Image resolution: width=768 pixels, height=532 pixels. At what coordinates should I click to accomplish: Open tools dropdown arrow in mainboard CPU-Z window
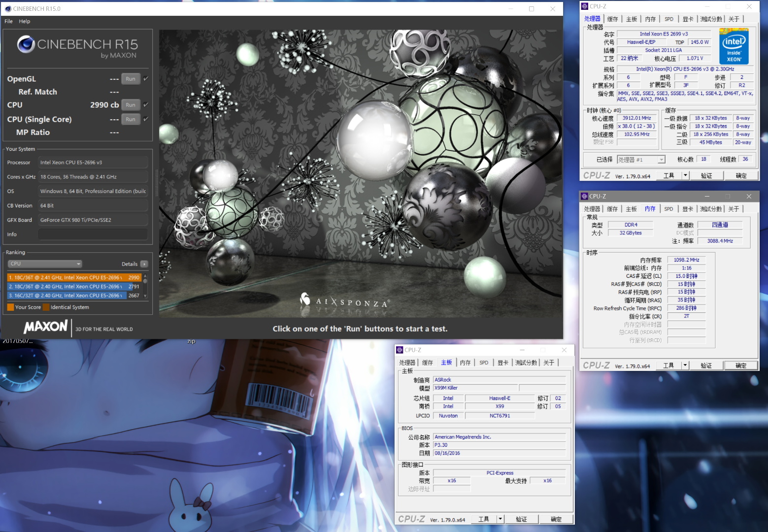click(x=500, y=519)
